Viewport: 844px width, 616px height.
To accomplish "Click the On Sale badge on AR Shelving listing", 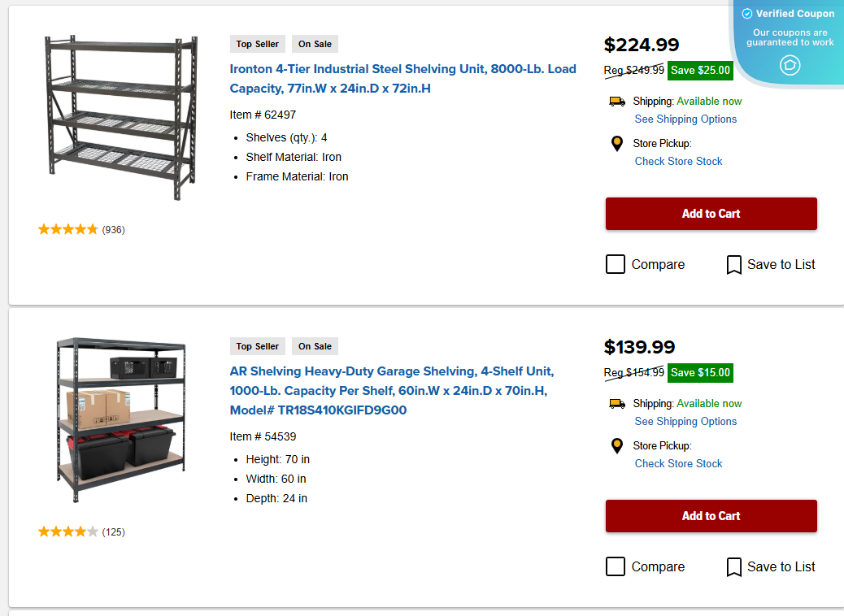I will point(315,346).
